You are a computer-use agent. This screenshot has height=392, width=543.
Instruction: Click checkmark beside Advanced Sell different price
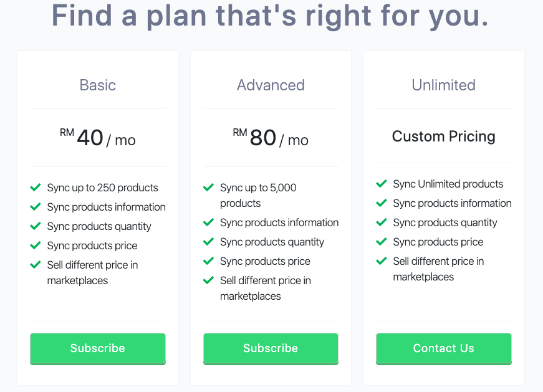click(208, 280)
